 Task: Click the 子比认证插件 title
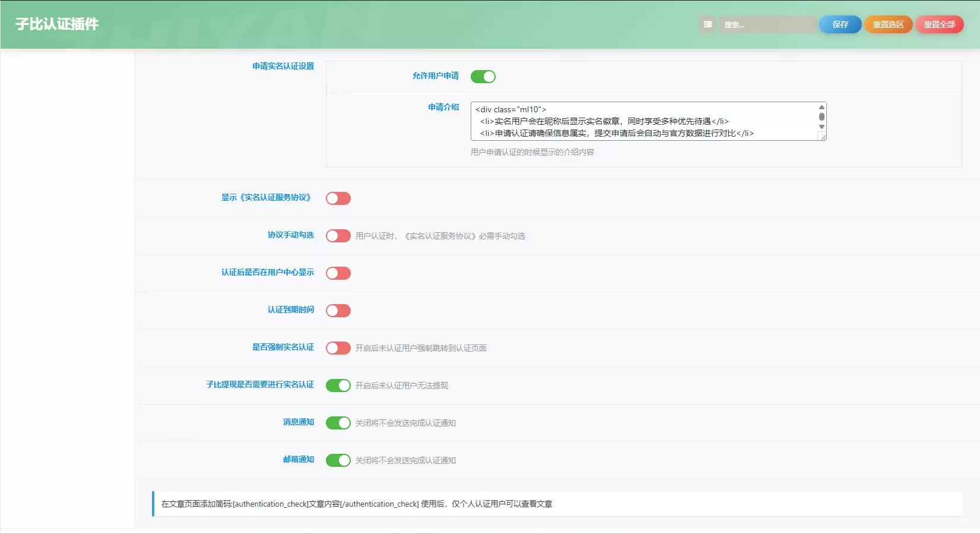pyautogui.click(x=57, y=24)
